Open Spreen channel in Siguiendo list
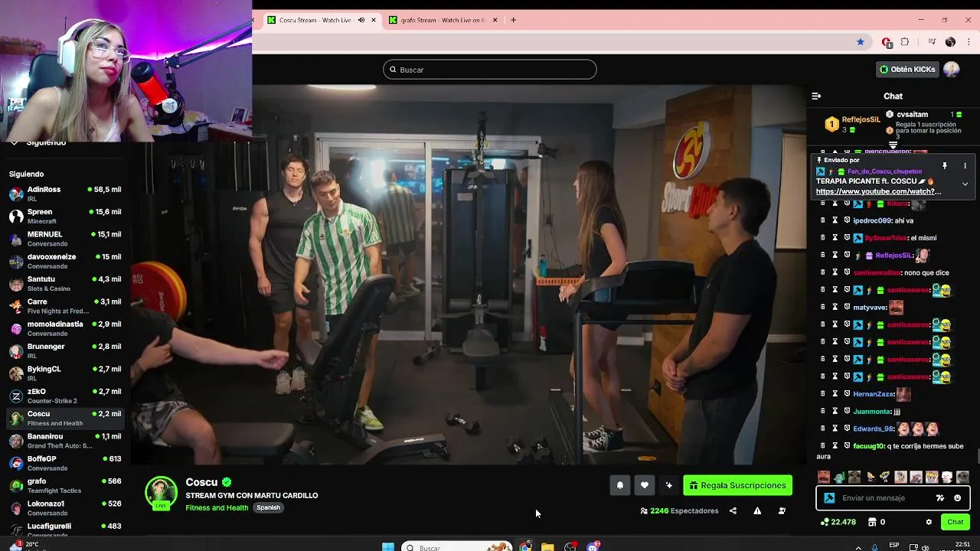980x551 pixels. point(65,217)
